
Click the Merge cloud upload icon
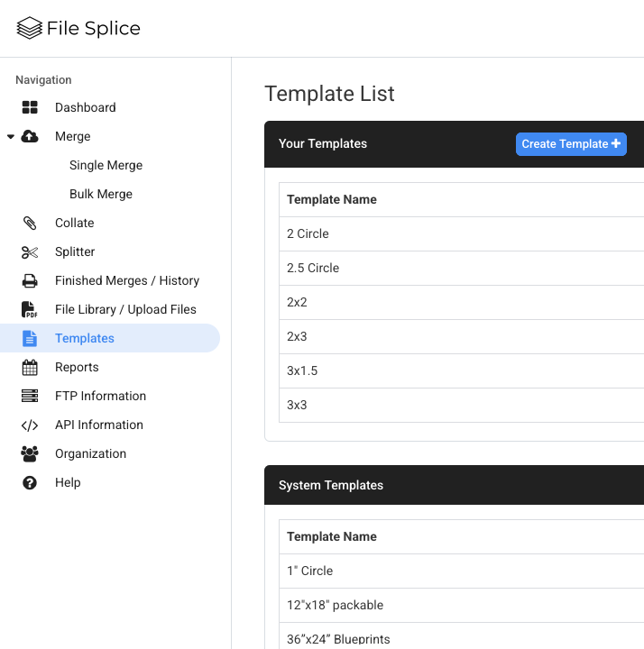(30, 137)
